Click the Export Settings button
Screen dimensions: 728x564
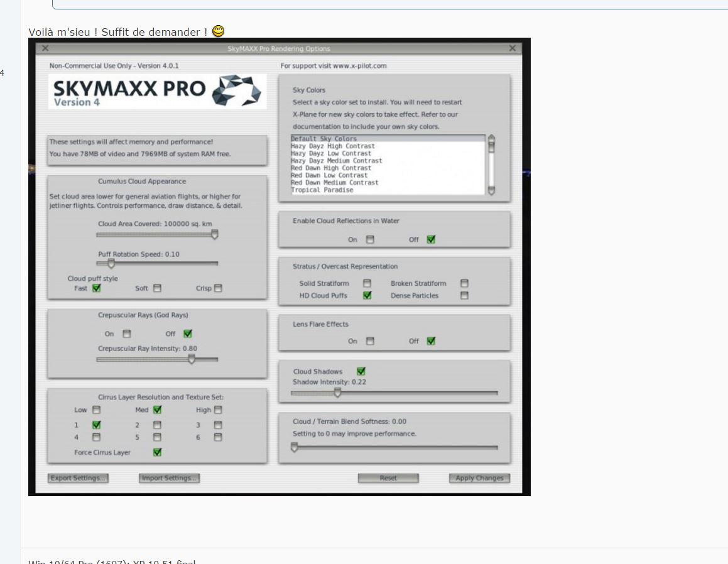[78, 478]
